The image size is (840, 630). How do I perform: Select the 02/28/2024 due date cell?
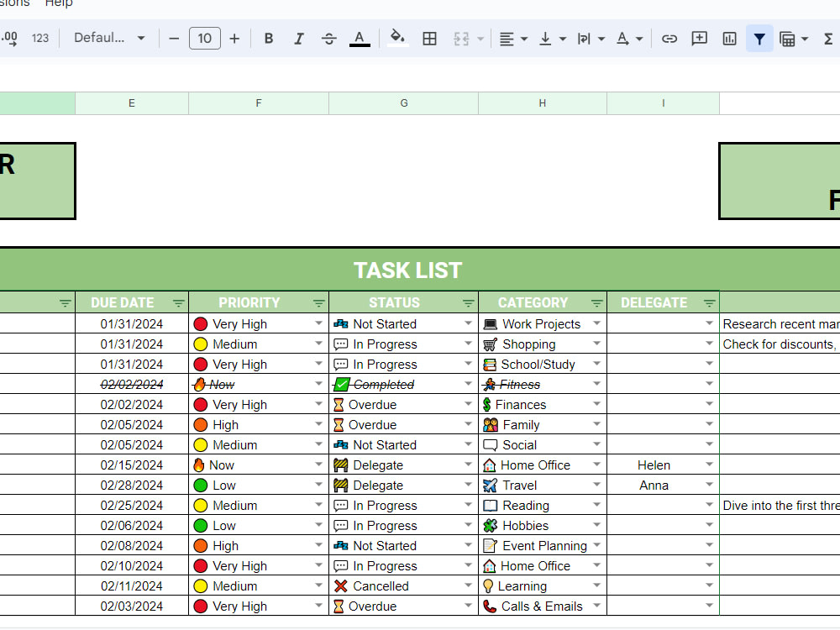coord(132,486)
